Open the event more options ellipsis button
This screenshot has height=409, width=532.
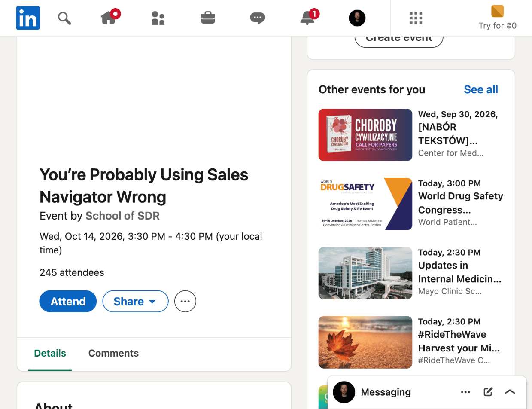click(185, 301)
